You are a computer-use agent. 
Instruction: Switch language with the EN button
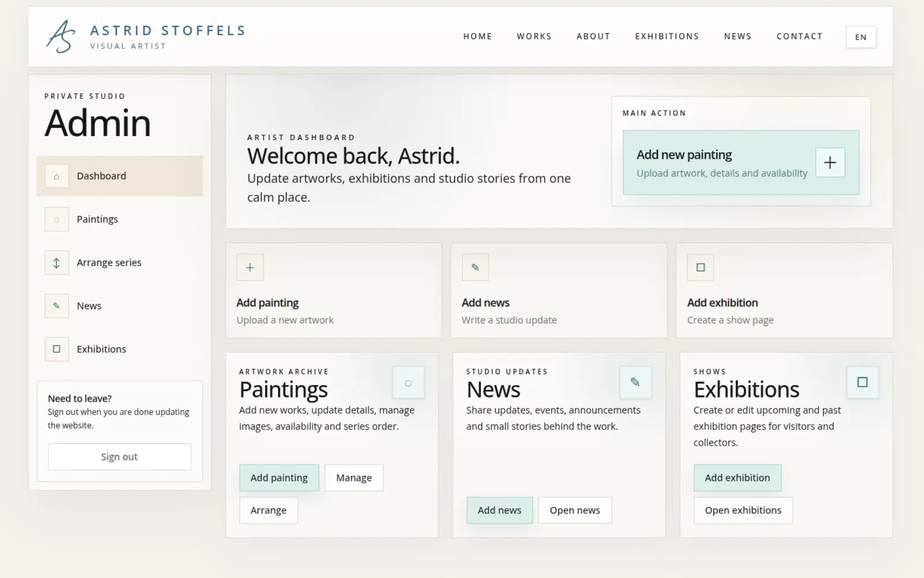point(861,37)
